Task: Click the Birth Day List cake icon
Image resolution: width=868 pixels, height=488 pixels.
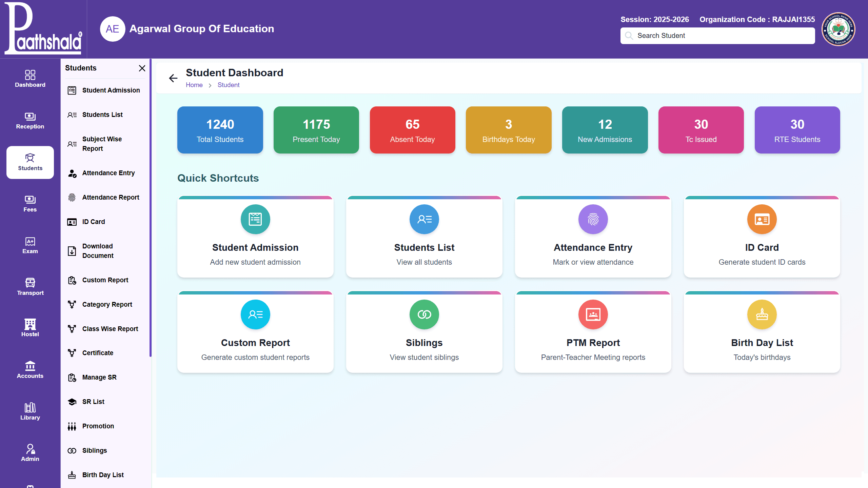Action: coord(762,314)
